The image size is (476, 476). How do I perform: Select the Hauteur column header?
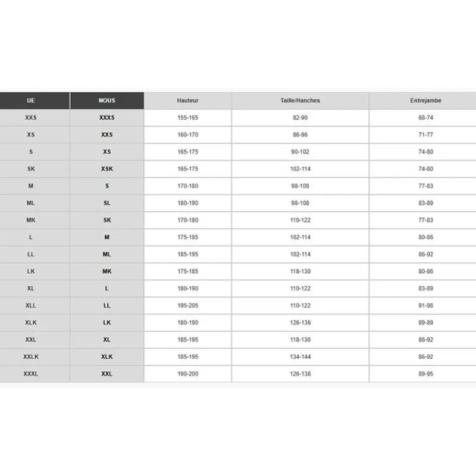point(187,101)
